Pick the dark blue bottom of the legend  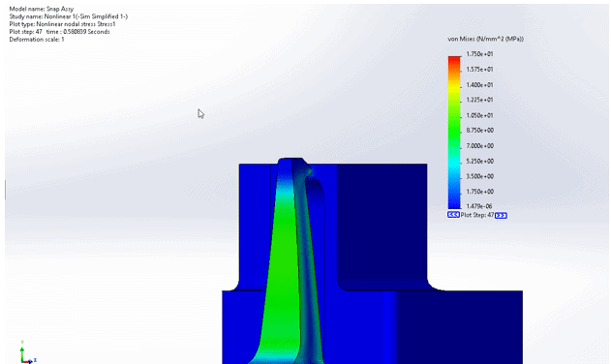(x=454, y=200)
